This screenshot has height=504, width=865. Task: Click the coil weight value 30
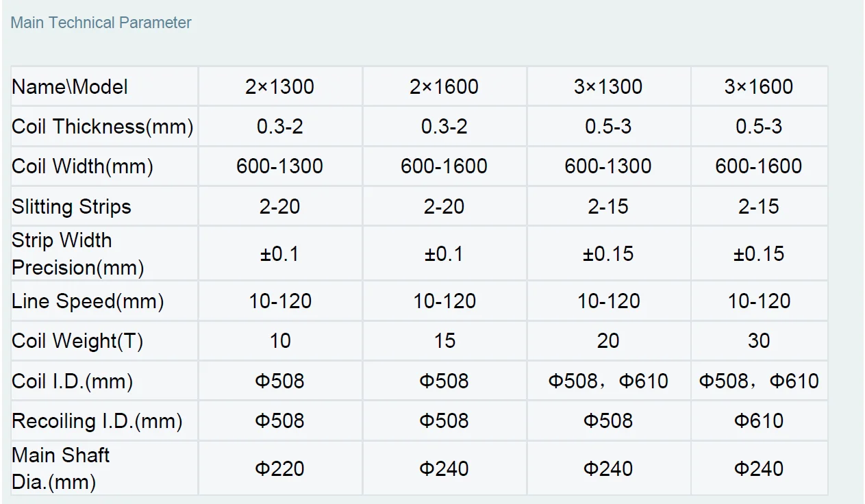click(x=759, y=340)
